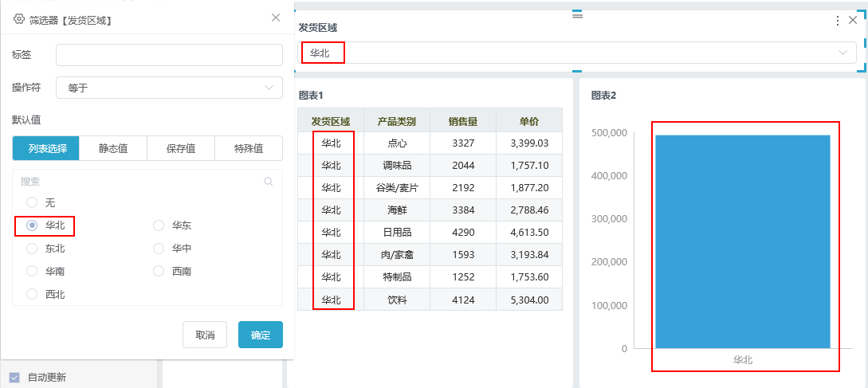Viewport: 868px width, 388px height.
Task: Switch to the 特殊值 tab
Action: (249, 148)
